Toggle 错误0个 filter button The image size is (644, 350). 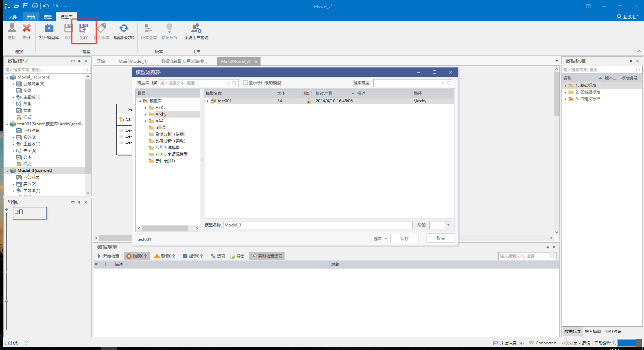pyautogui.click(x=137, y=256)
